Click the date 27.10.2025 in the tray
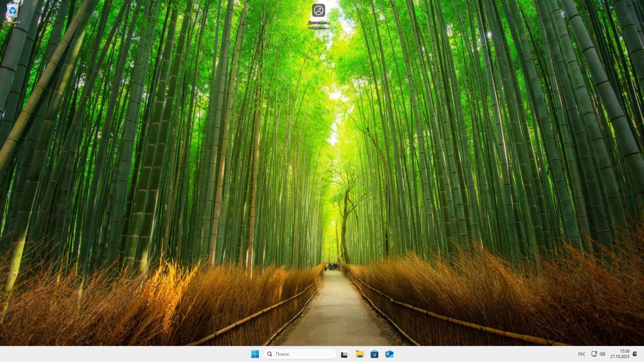This screenshot has width=644, height=362. (620, 356)
